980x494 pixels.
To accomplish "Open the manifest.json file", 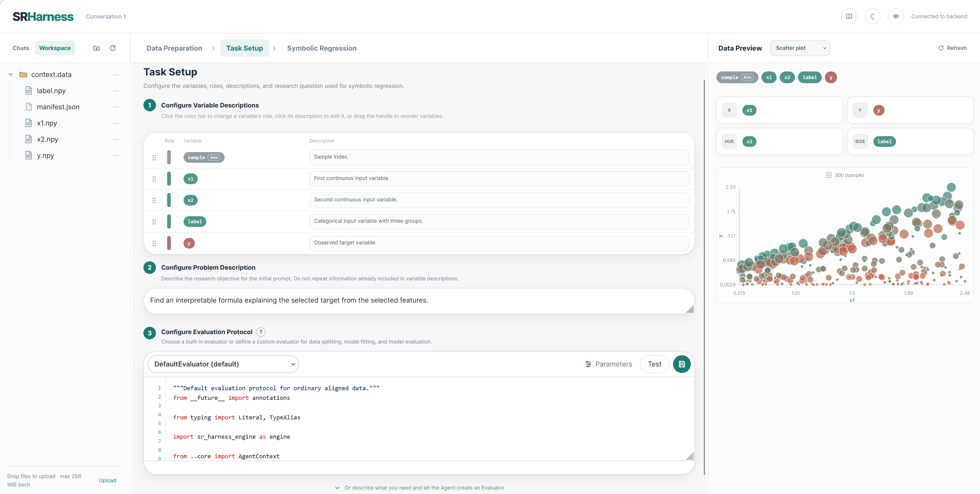I will point(58,107).
